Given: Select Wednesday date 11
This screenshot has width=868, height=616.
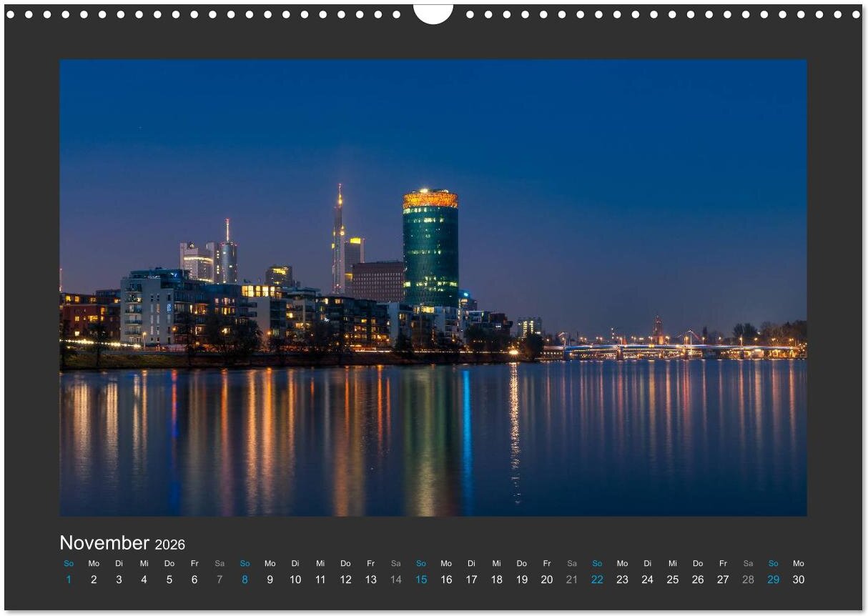Looking at the screenshot, I should [x=320, y=580].
